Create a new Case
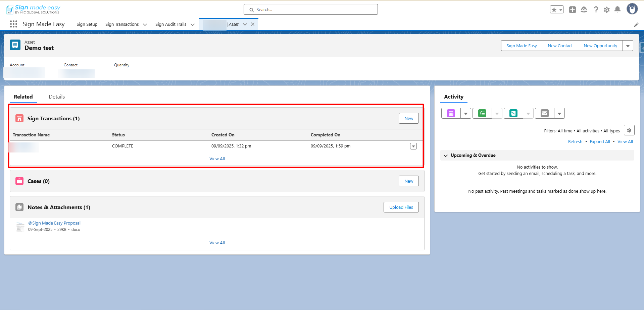Viewport: 644px width, 310px height. [x=409, y=181]
